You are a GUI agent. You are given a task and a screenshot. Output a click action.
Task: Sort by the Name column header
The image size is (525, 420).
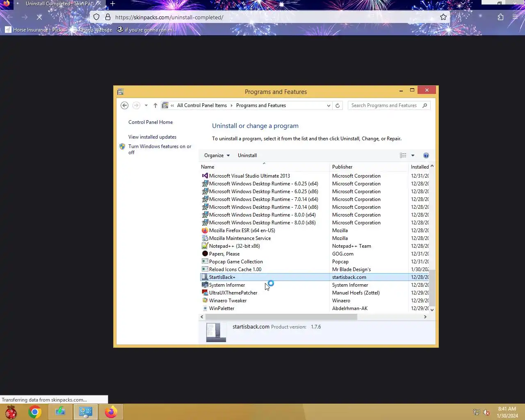point(265,167)
